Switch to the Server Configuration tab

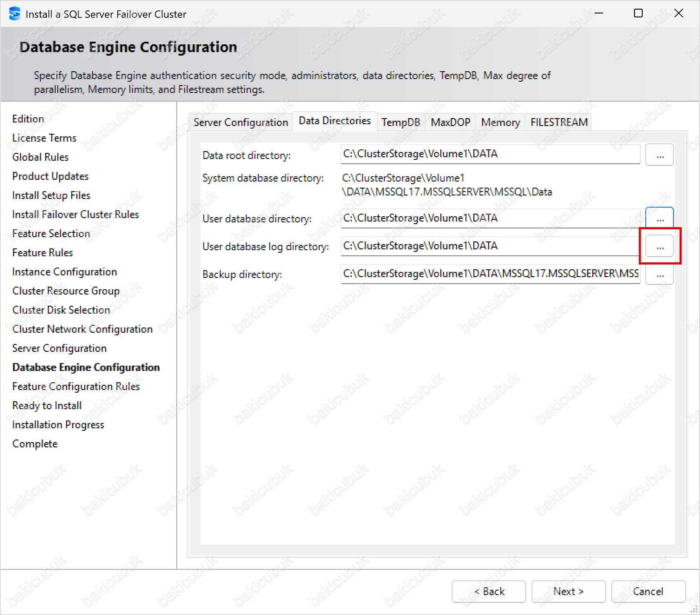coord(241,122)
